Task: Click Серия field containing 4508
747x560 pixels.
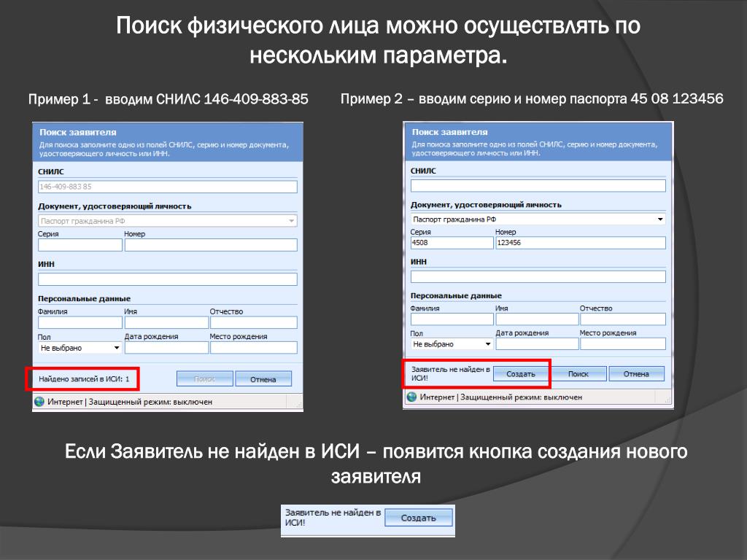Action: 452,243
